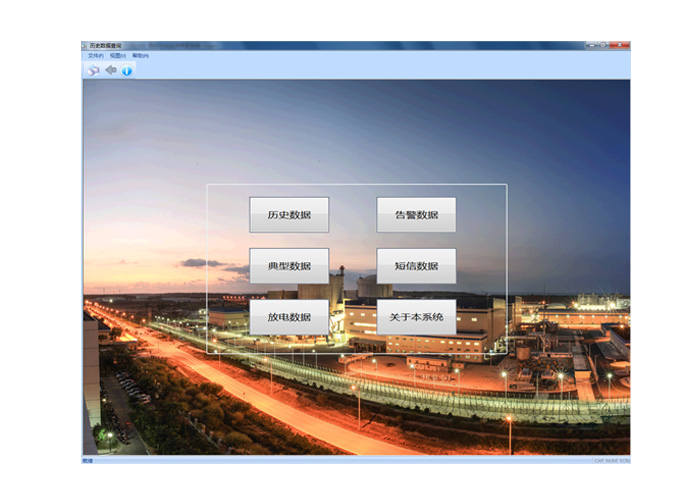Image resolution: width=690 pixels, height=500 pixels.
Task: Open the 帮助 (Help) menu
Action: pos(140,56)
